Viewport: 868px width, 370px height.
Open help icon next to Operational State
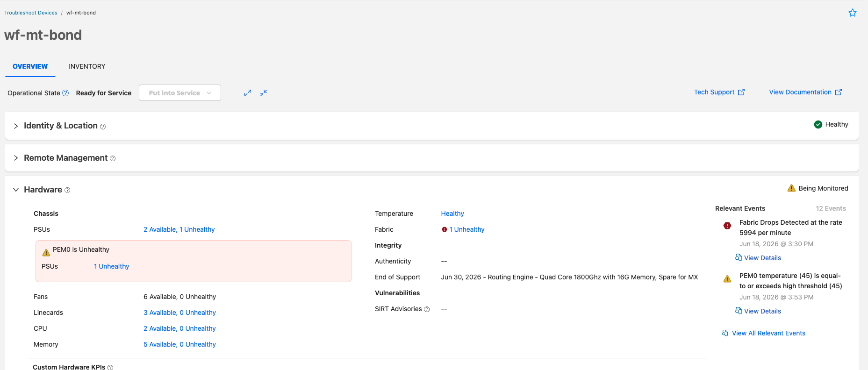65,93
